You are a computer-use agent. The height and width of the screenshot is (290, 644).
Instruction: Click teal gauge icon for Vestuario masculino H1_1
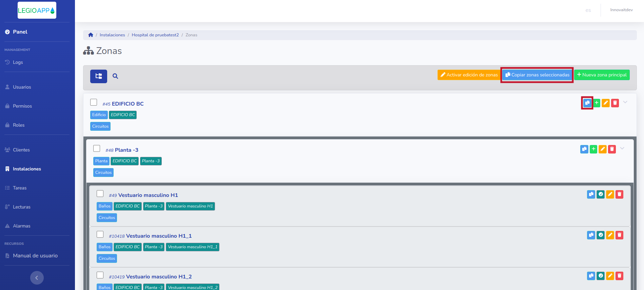pos(600,235)
